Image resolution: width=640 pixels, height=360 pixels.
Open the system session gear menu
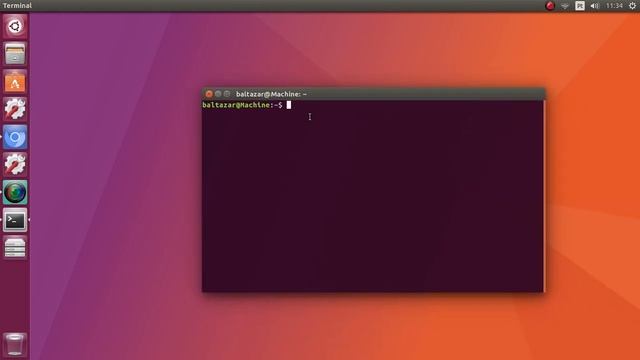632,6
